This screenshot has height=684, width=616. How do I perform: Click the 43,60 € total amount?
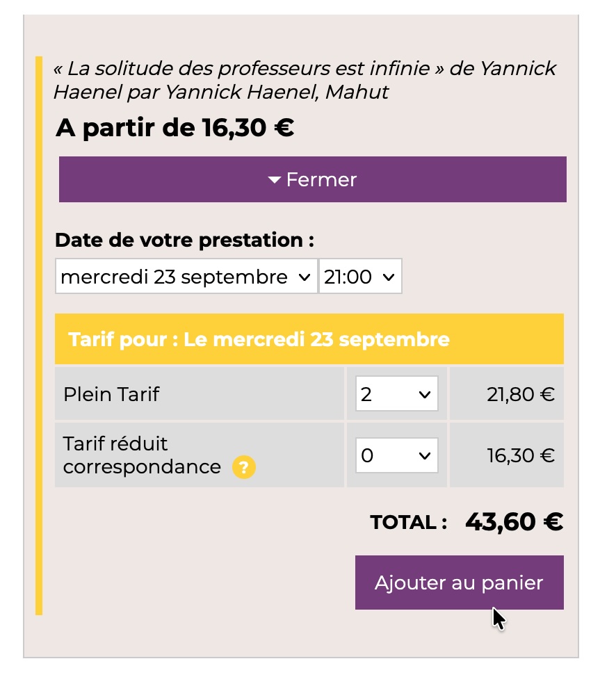[x=514, y=521]
